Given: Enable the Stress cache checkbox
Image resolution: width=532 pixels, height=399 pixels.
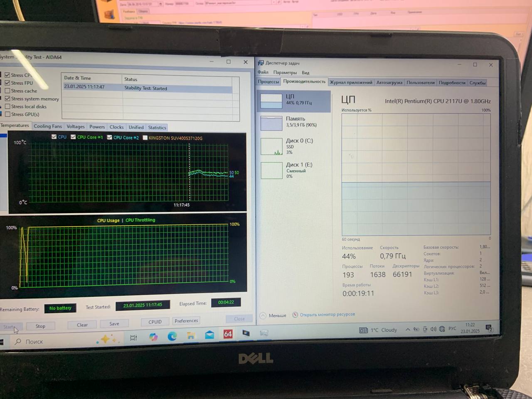Looking at the screenshot, I should (7, 91).
